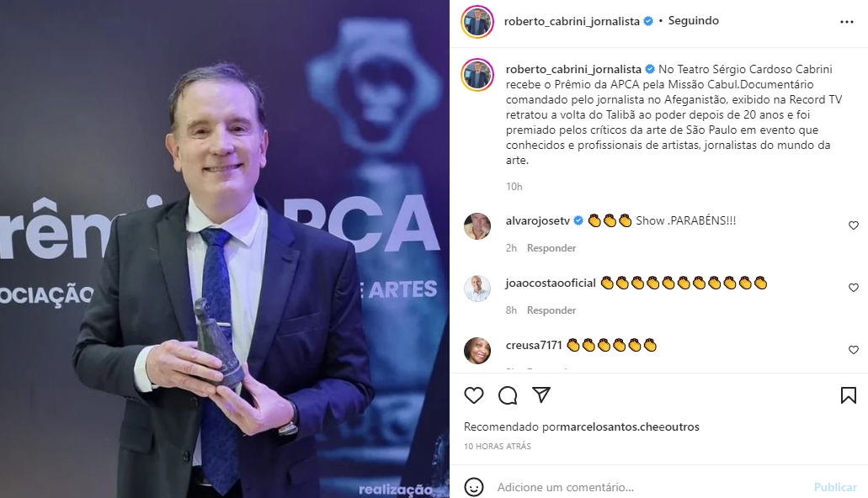Save the post with the bookmark icon
868x498 pixels.
(848, 395)
